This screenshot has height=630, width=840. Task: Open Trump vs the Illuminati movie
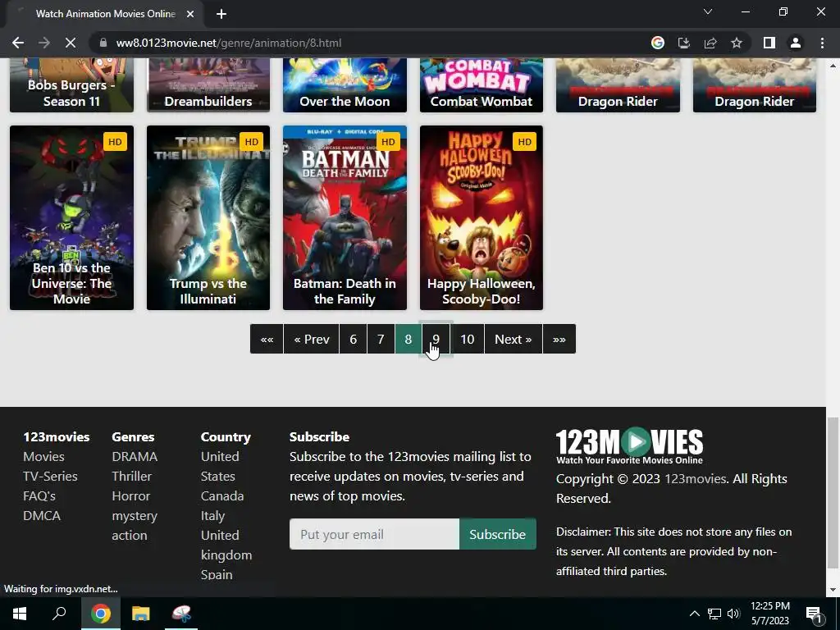tap(208, 217)
